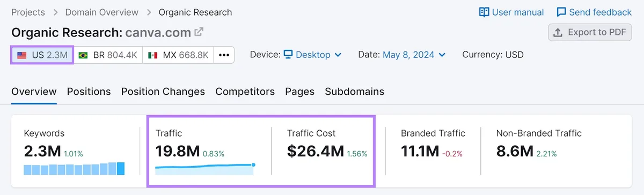Screen dimensions: 644x195
Task: Click the Brazil flag icon
Action: pyautogui.click(x=83, y=55)
